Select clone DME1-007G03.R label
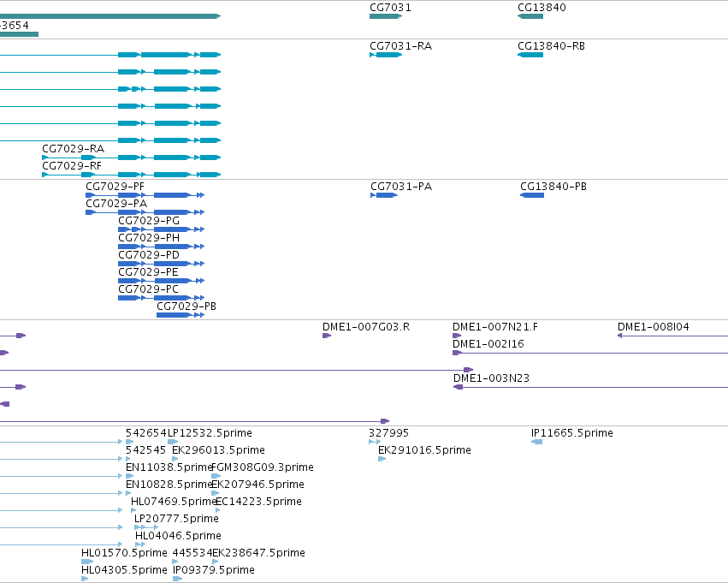 click(x=366, y=327)
